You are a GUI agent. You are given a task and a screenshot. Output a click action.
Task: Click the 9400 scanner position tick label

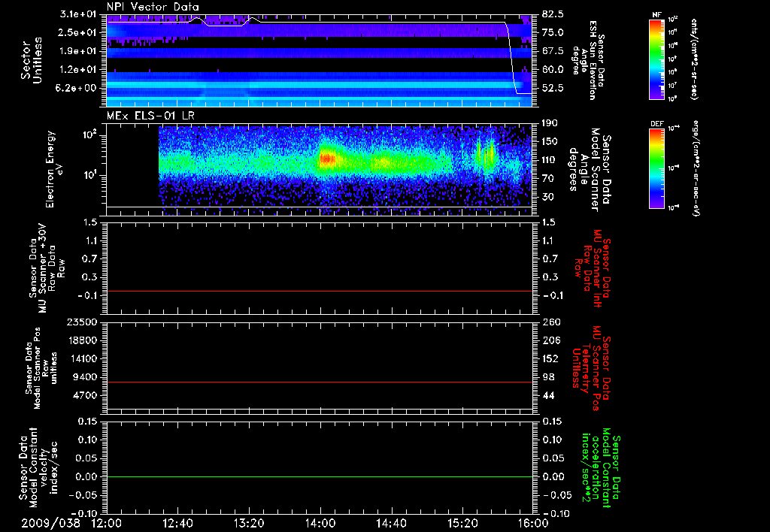(86, 377)
